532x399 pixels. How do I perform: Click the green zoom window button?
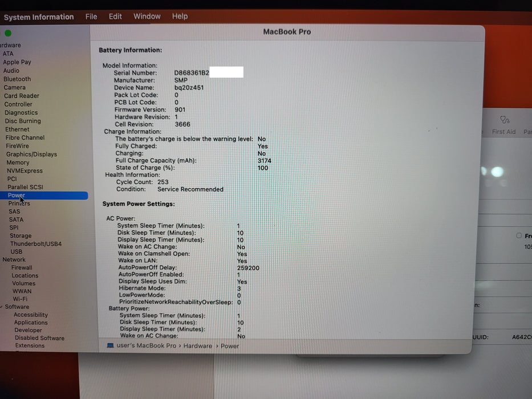coord(8,33)
